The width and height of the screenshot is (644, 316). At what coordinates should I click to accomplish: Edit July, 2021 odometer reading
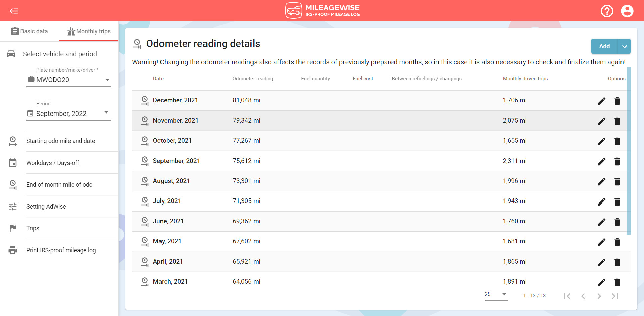601,201
